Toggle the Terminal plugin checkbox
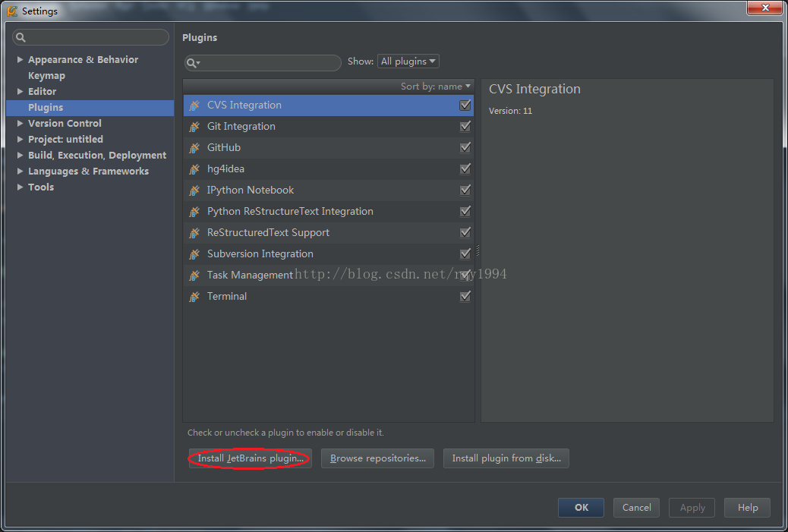 pos(465,297)
